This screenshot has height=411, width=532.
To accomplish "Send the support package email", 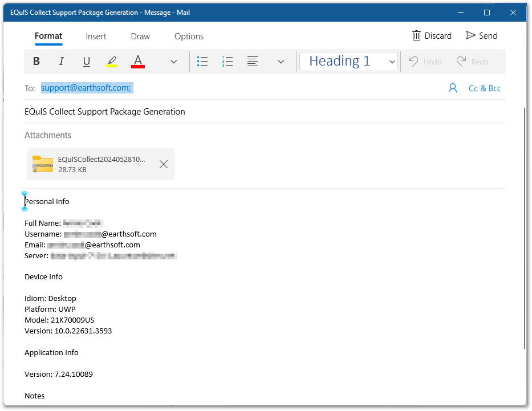I will click(x=481, y=35).
